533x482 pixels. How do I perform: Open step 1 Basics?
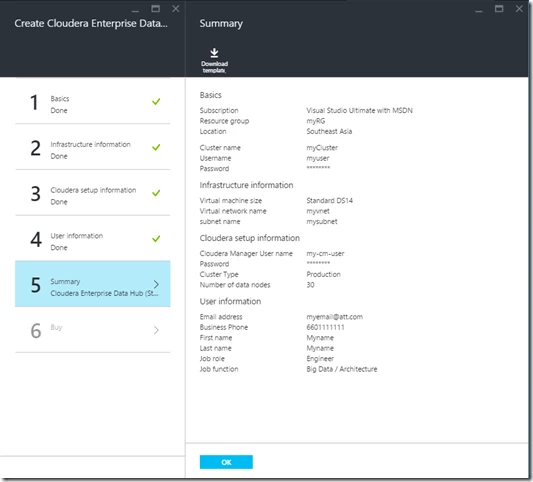pyautogui.click(x=92, y=101)
